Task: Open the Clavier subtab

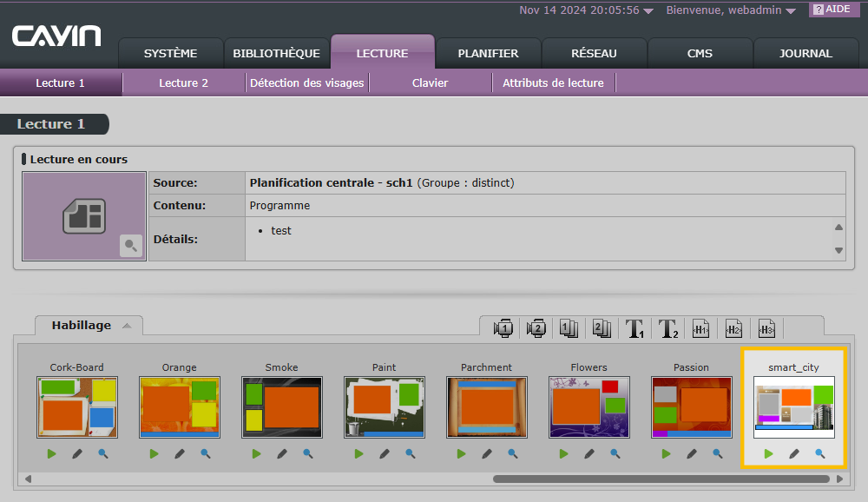Action: pos(431,83)
